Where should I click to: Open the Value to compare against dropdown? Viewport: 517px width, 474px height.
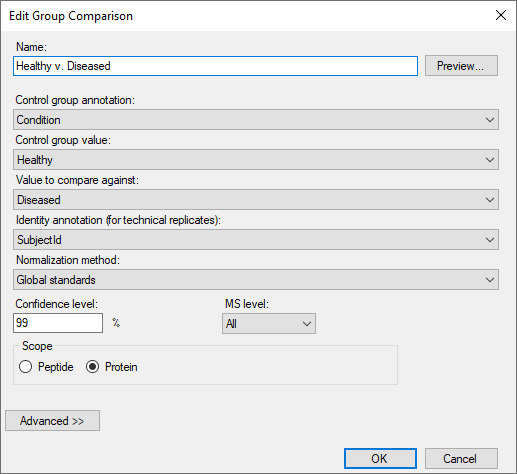pyautogui.click(x=256, y=200)
